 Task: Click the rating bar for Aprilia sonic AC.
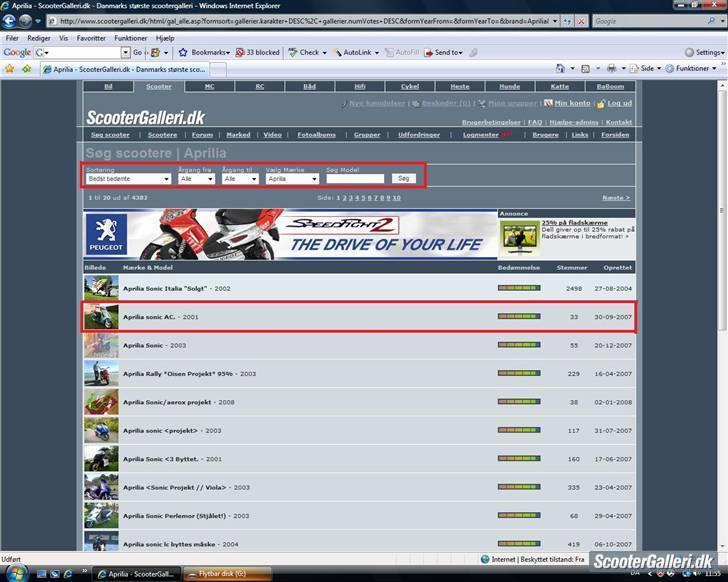pos(518,316)
